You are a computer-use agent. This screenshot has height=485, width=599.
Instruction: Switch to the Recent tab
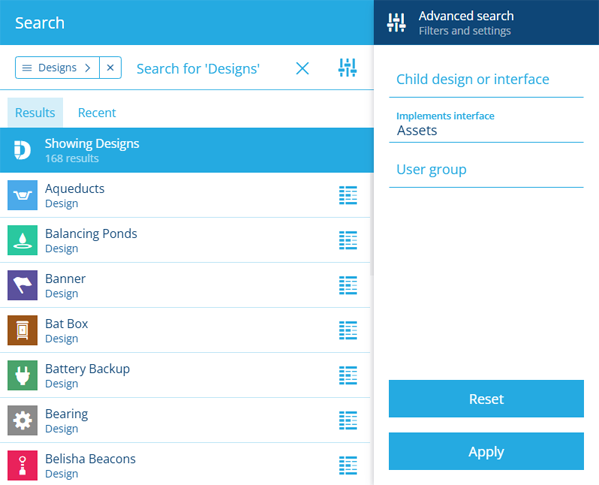point(97,113)
